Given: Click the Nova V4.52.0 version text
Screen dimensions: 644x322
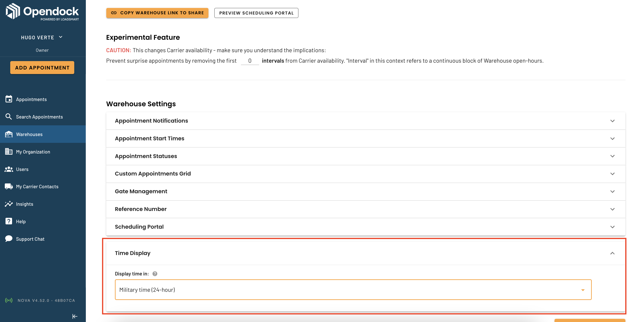Looking at the screenshot, I should 46,300.
